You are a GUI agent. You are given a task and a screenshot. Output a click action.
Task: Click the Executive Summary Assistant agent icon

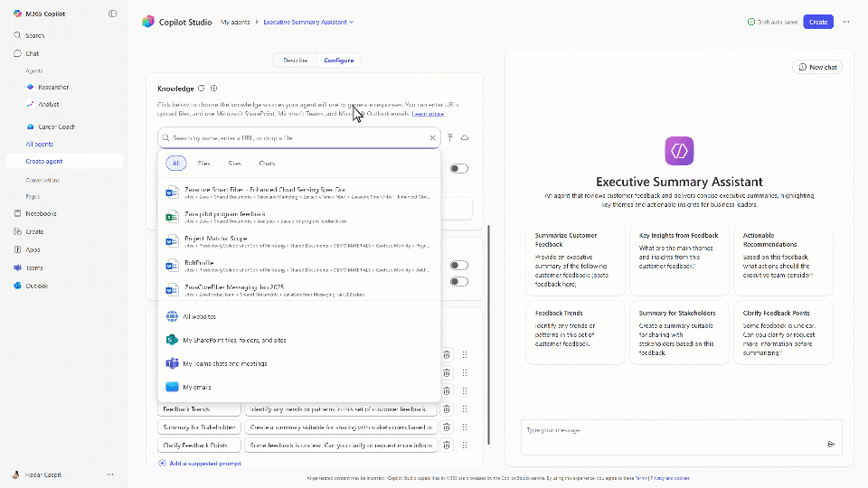[x=679, y=151]
